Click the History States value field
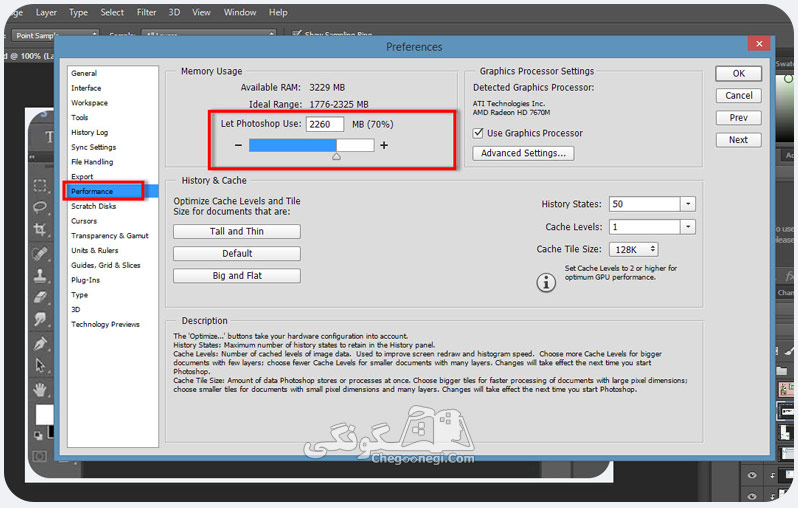Viewport: 798px width, 508px height. tap(645, 204)
